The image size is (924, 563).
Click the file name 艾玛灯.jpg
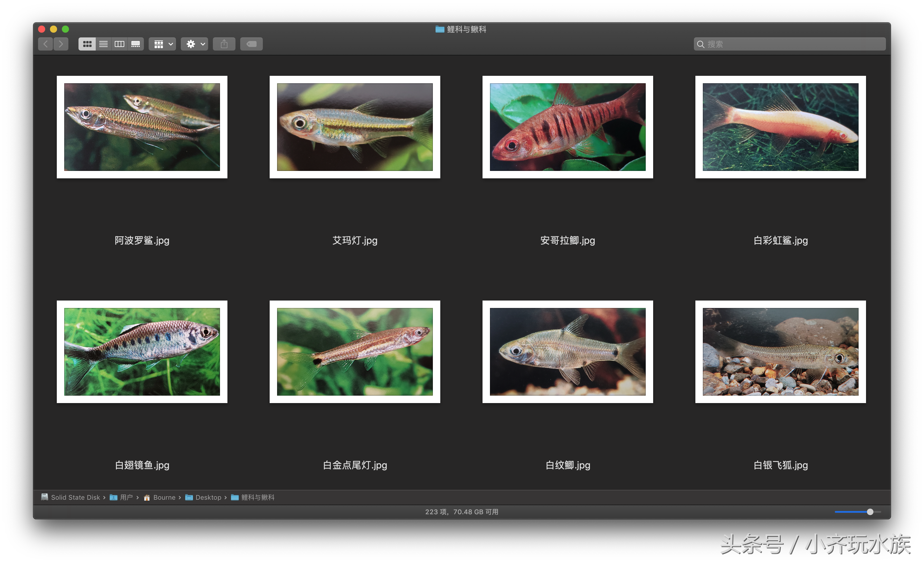[x=355, y=241]
